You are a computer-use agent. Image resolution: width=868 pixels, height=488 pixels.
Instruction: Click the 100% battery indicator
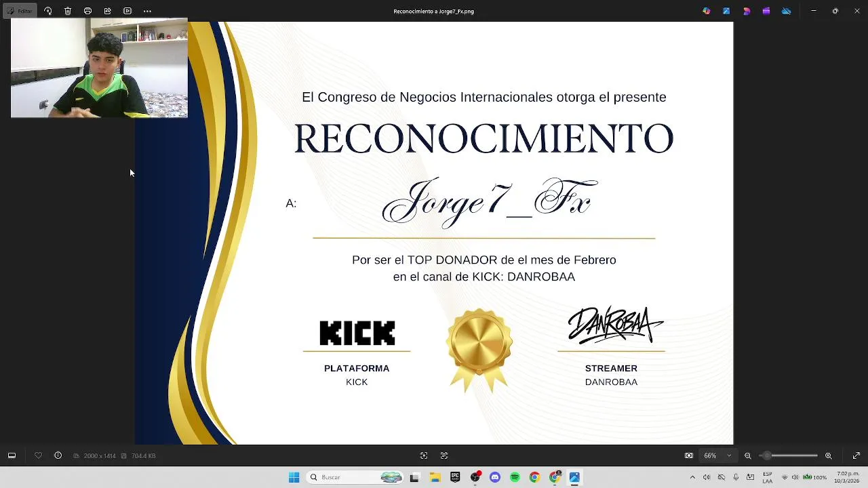[815, 477]
